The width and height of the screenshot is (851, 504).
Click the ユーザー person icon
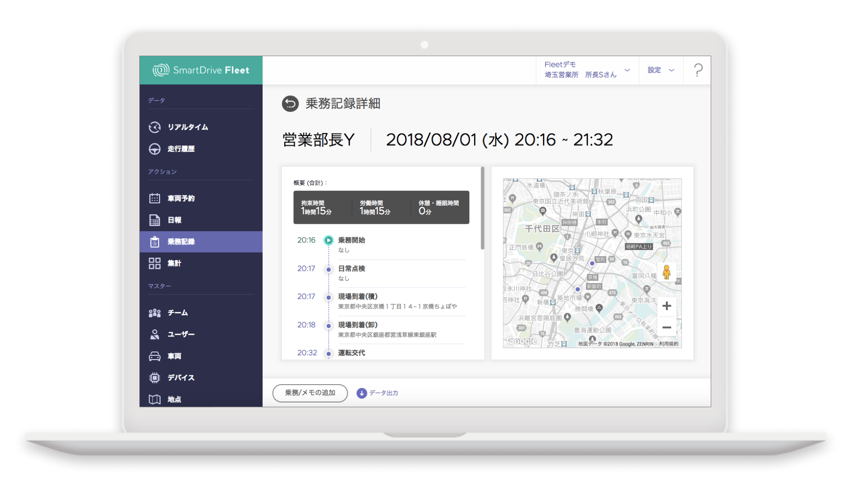(155, 335)
